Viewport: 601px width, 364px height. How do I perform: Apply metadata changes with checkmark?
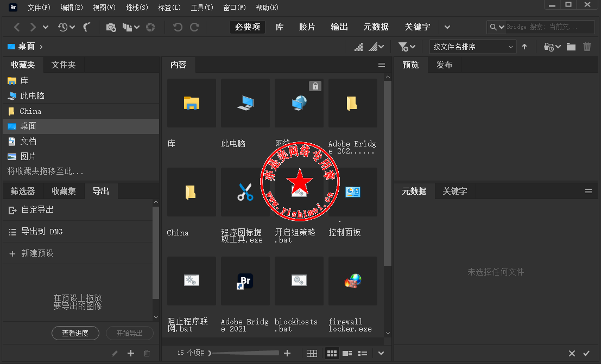[586, 353]
